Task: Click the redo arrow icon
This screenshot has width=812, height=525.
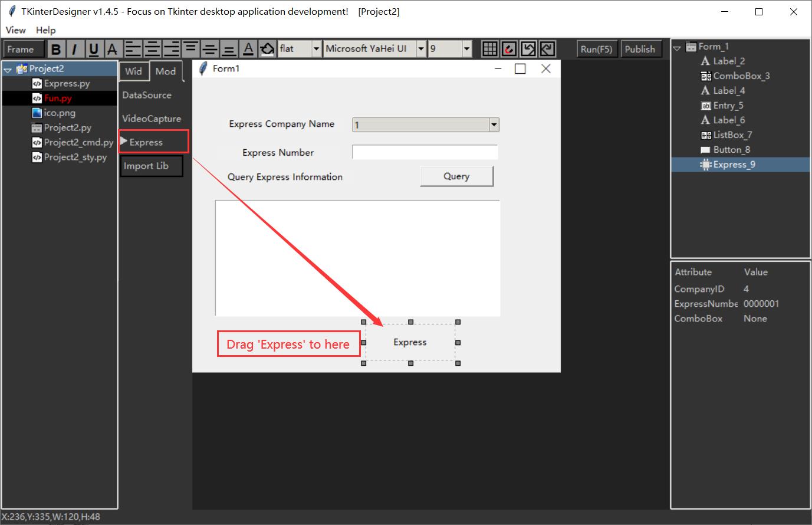Action: [548, 49]
